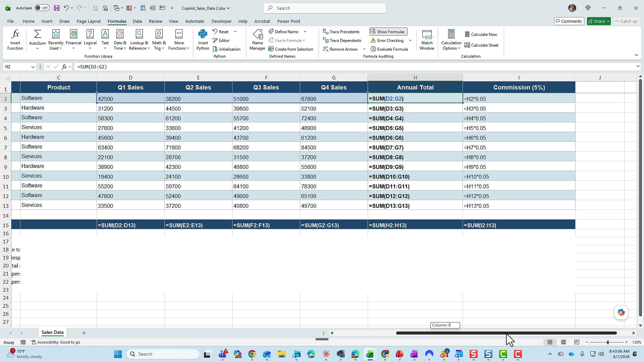This screenshot has width=644, height=362.
Task: Open Date & Time functions menu
Action: pyautogui.click(x=120, y=40)
